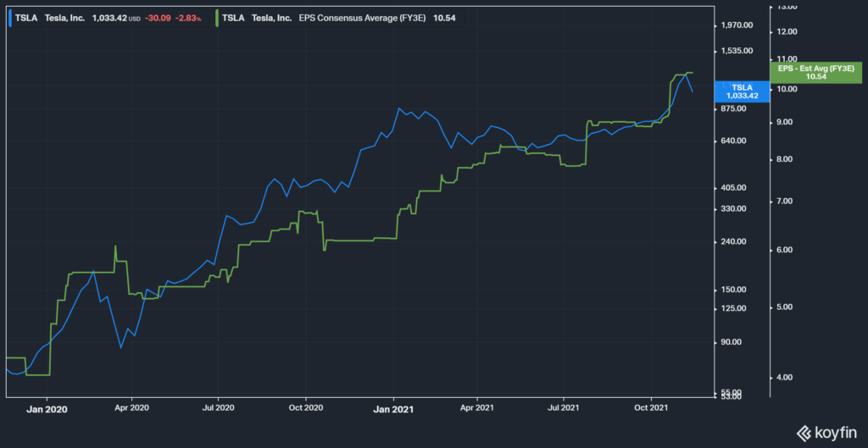Click the 1,033.42 price in the legend
868x448 pixels.
[x=109, y=18]
